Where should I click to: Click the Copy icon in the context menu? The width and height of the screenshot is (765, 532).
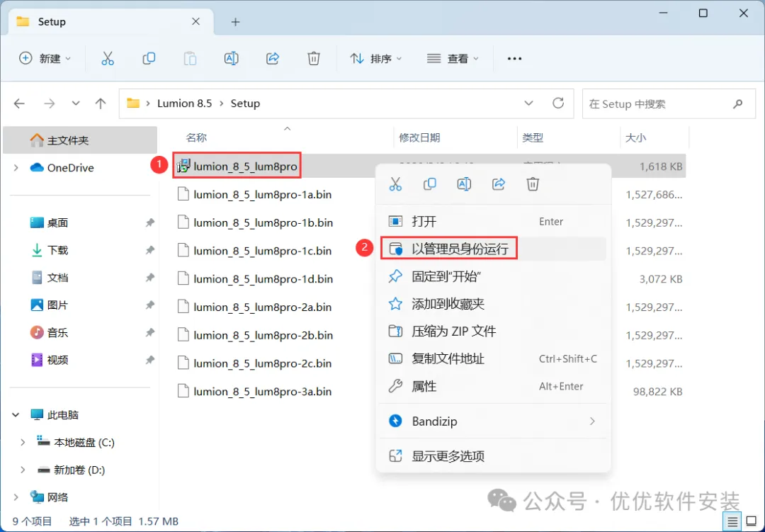click(430, 184)
